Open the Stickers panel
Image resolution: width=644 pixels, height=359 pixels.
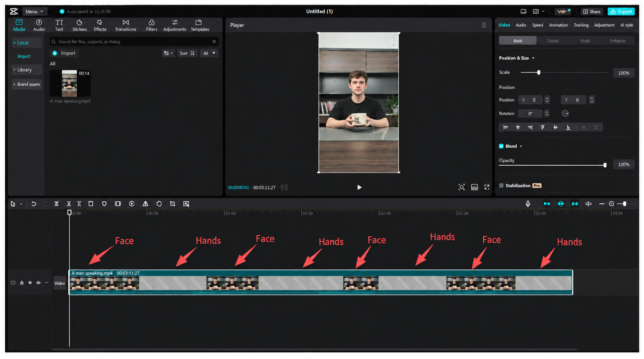79,25
